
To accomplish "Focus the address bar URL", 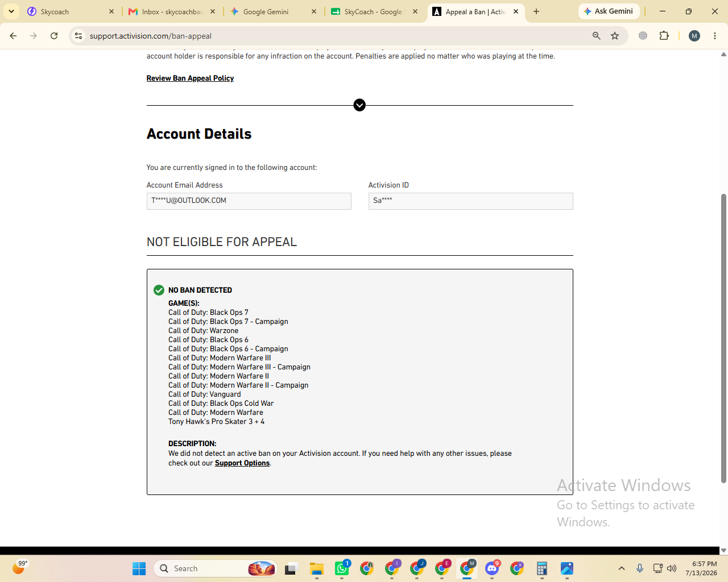I will (x=336, y=36).
